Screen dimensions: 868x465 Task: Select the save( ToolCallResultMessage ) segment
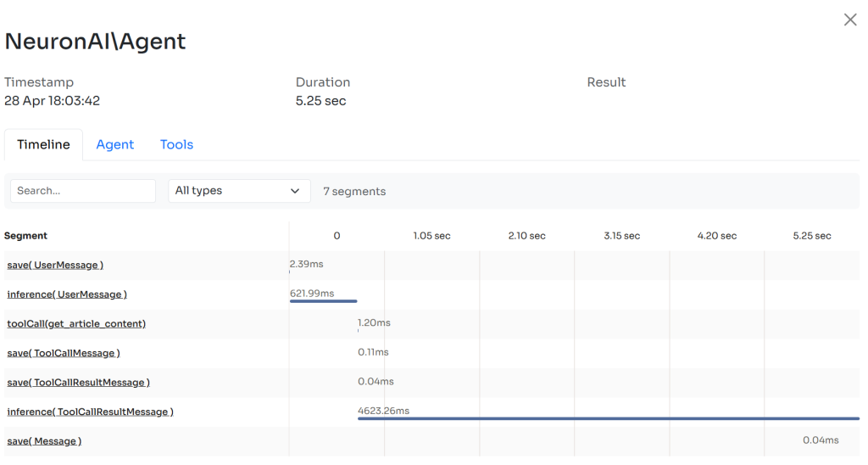pos(78,383)
